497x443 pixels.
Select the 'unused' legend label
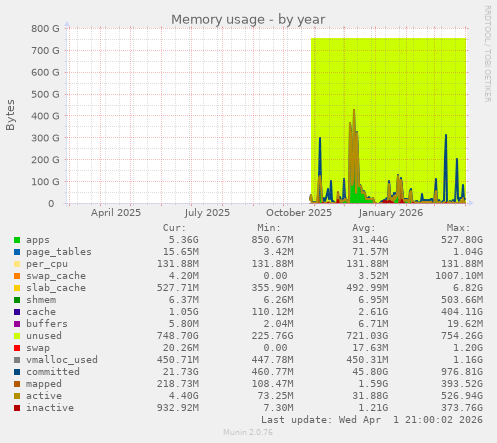pos(44,336)
